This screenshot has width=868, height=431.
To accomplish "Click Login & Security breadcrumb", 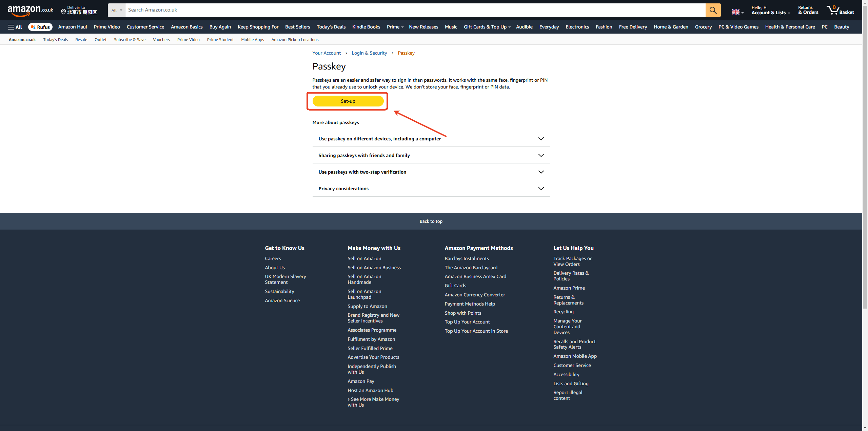I will [369, 53].
